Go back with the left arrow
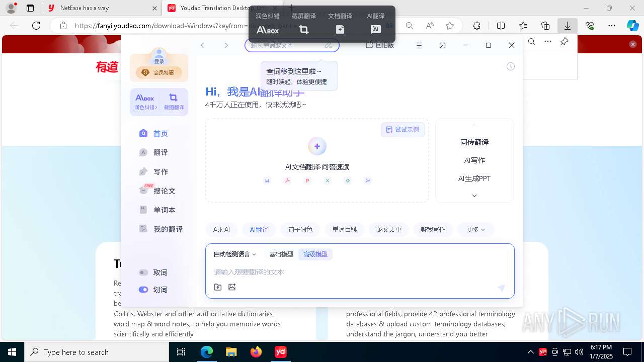 [202, 45]
